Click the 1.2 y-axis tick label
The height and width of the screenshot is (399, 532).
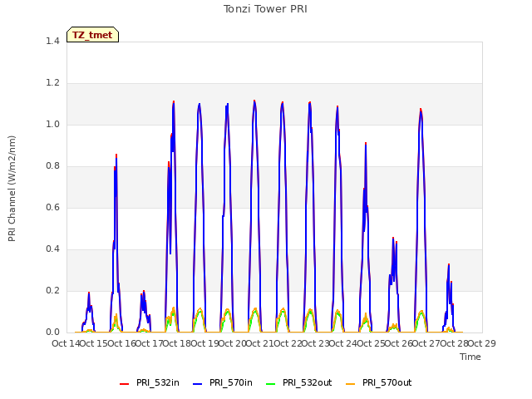pos(52,83)
